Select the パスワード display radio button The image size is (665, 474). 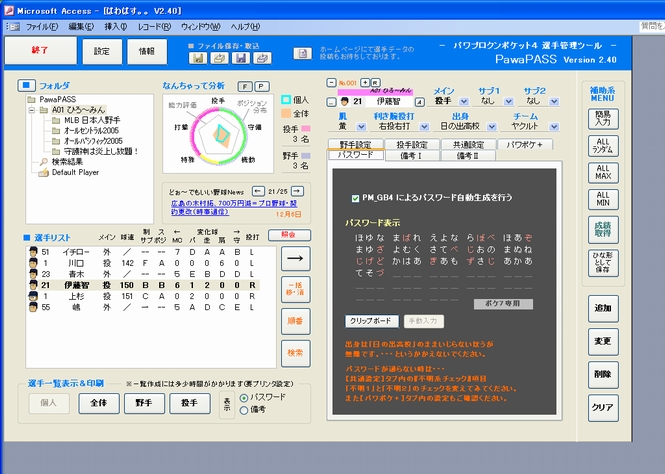pos(244,398)
